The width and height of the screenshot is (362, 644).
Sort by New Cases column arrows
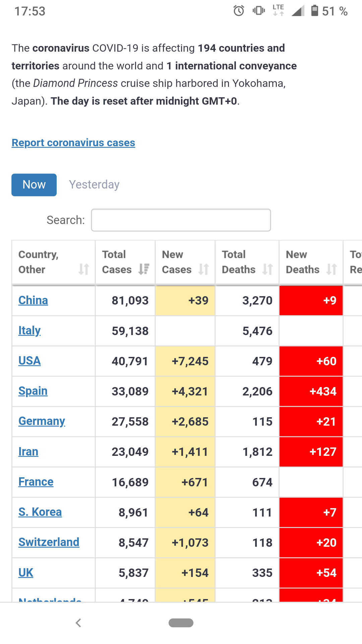pos(203,269)
